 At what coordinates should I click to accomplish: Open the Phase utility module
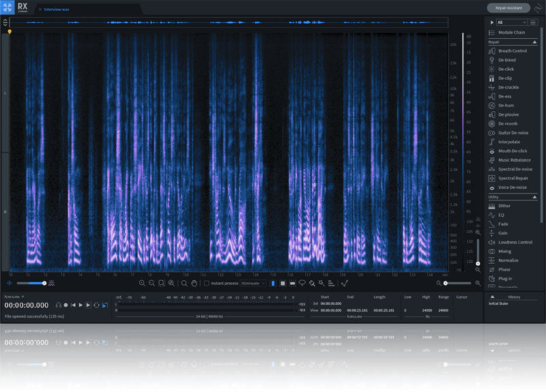coord(500,269)
